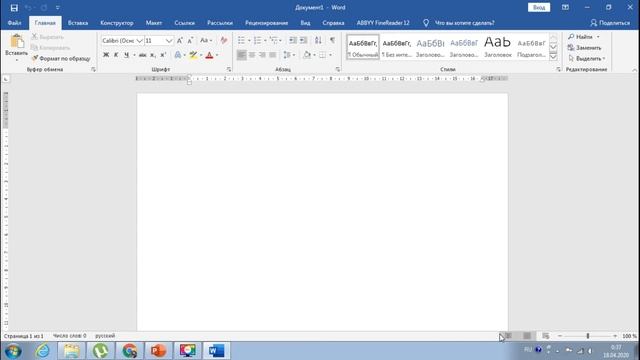Open underline style dropdown arrow

[134, 55]
